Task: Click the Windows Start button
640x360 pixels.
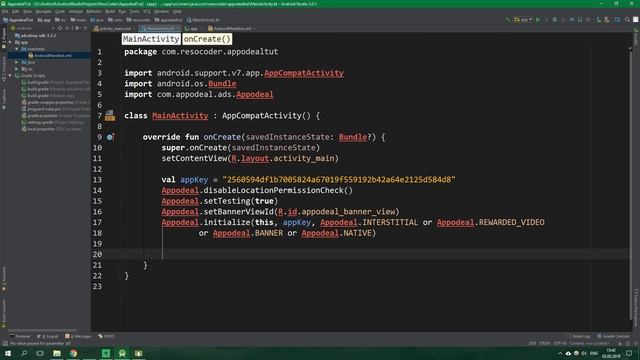Action: pyautogui.click(x=8, y=353)
